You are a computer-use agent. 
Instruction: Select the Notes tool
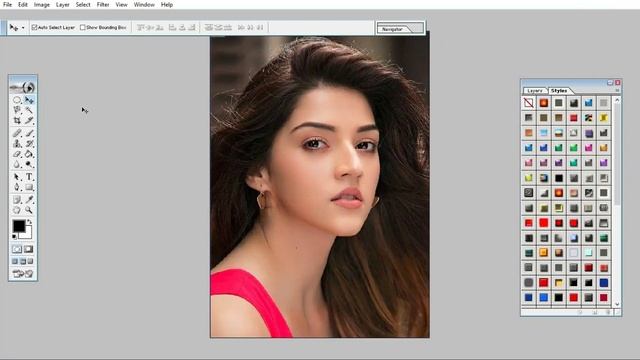click(17, 200)
